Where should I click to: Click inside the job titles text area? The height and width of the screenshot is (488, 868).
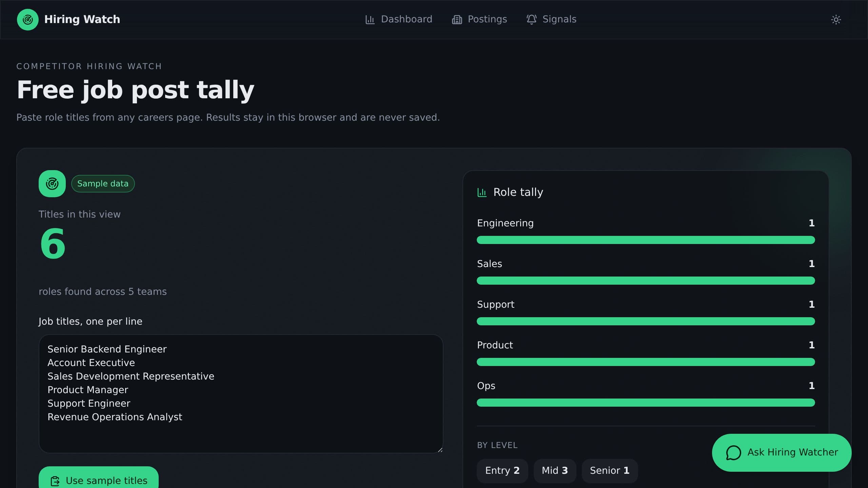[x=241, y=394]
